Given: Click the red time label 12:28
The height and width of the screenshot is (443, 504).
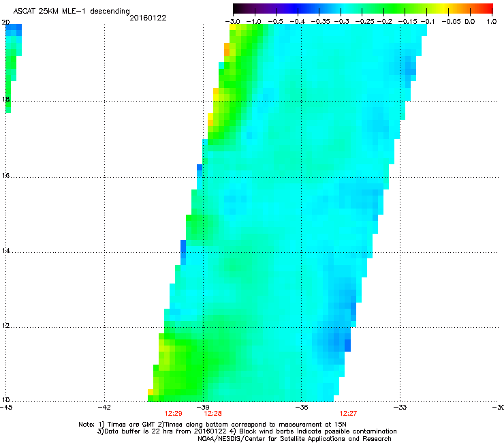Looking at the screenshot, I should click(212, 414).
